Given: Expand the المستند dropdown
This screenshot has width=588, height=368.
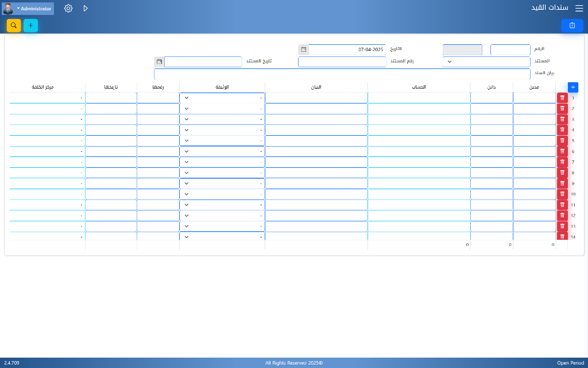Looking at the screenshot, I should click(x=449, y=62).
